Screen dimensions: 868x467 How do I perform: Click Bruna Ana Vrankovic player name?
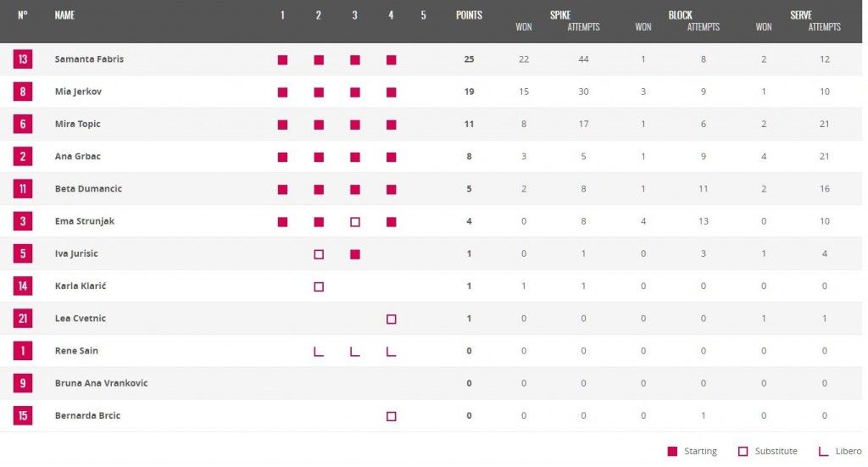pyautogui.click(x=101, y=383)
